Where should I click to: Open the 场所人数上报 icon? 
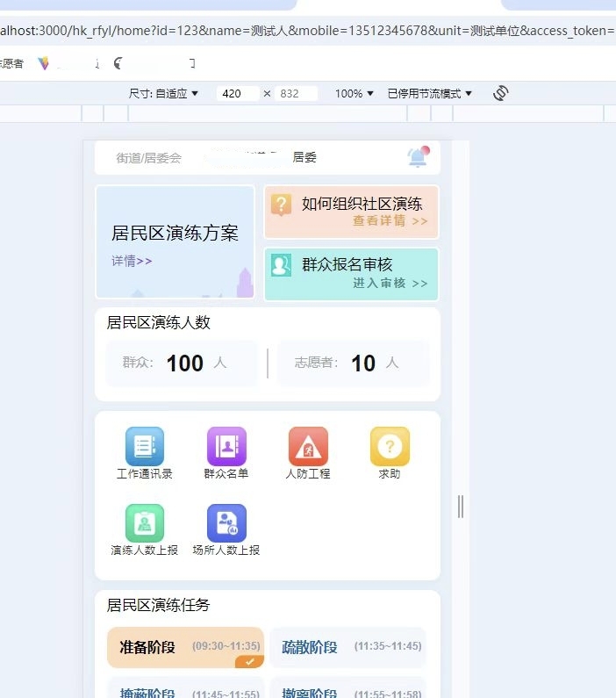226,523
